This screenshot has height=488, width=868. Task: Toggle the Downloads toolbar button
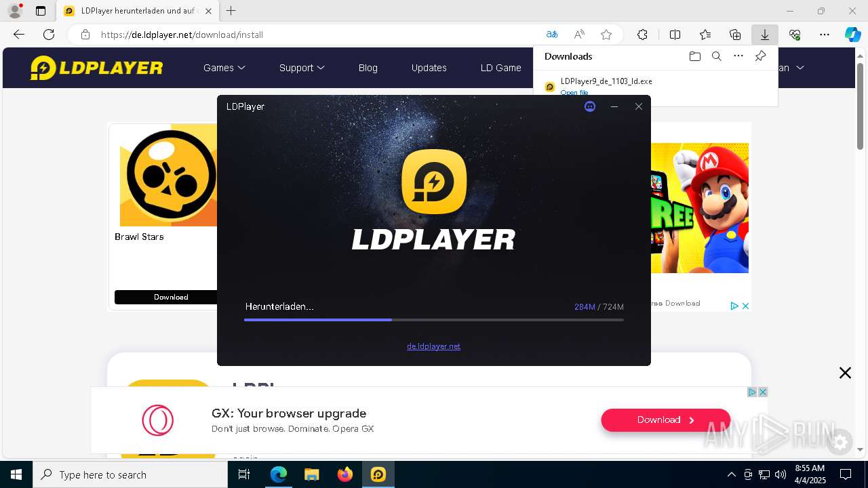(x=765, y=35)
